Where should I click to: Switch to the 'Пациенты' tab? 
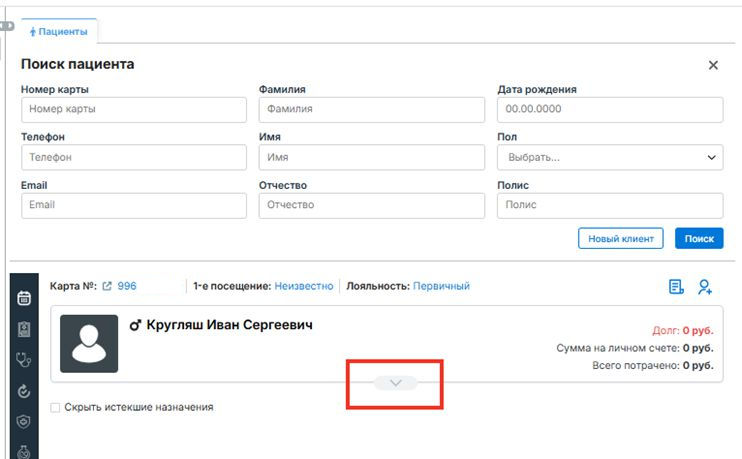coord(59,31)
